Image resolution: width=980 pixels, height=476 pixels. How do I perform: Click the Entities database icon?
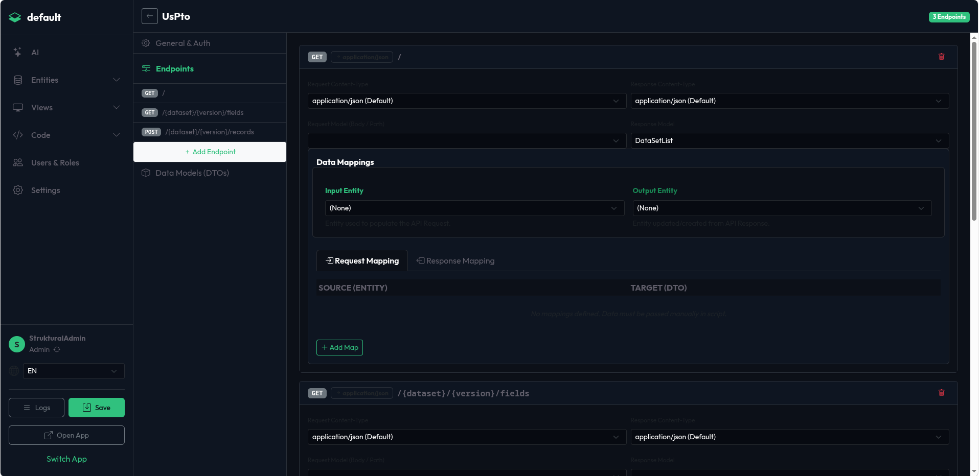pyautogui.click(x=18, y=80)
